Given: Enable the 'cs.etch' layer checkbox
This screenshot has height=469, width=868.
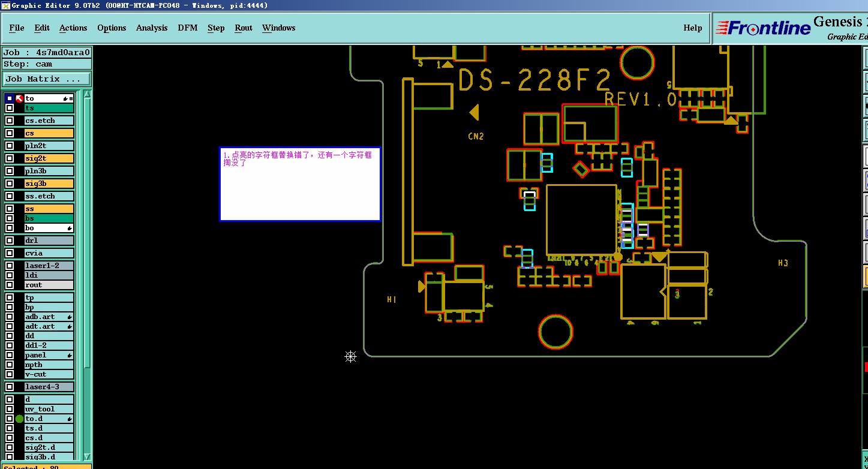Looking at the screenshot, I should [10, 121].
